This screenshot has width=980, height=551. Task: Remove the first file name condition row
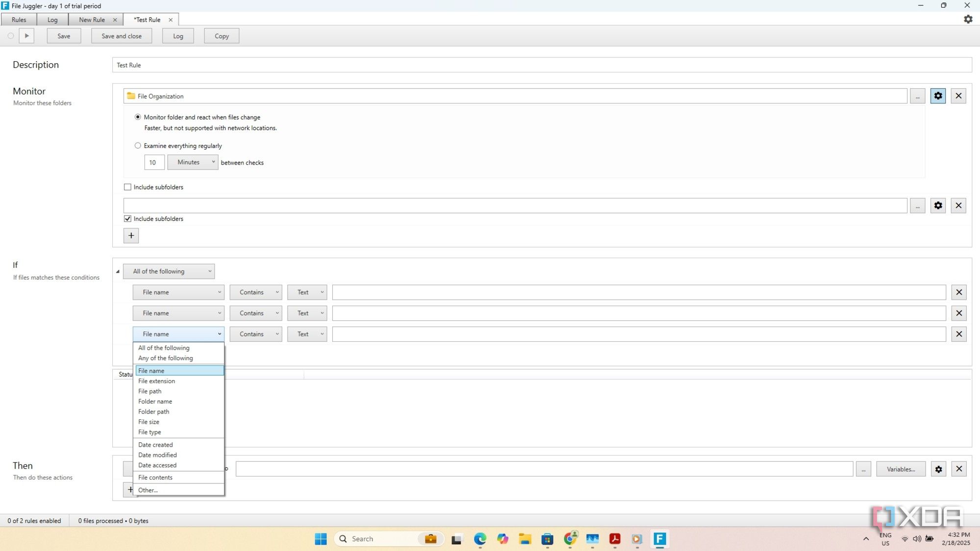coord(959,292)
